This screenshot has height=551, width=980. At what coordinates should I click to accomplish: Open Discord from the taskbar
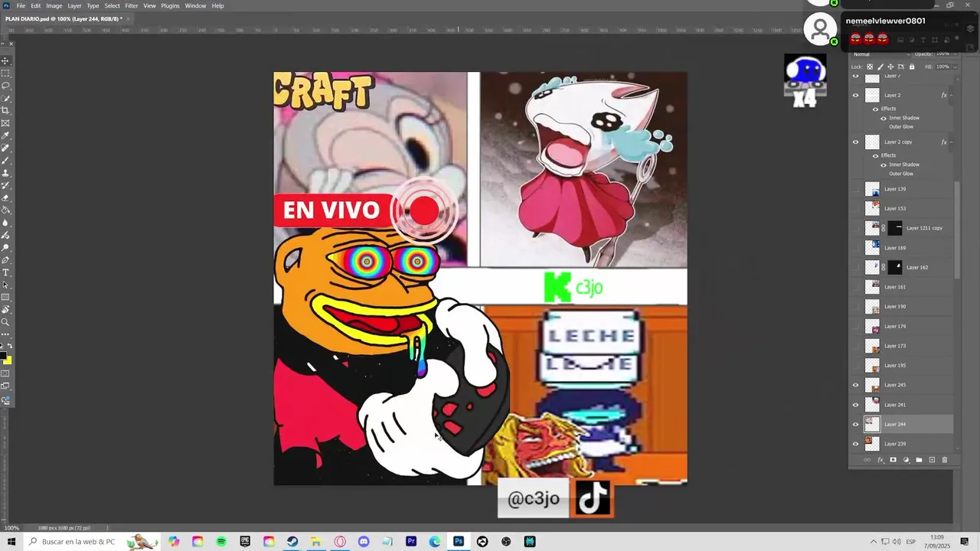click(x=364, y=542)
